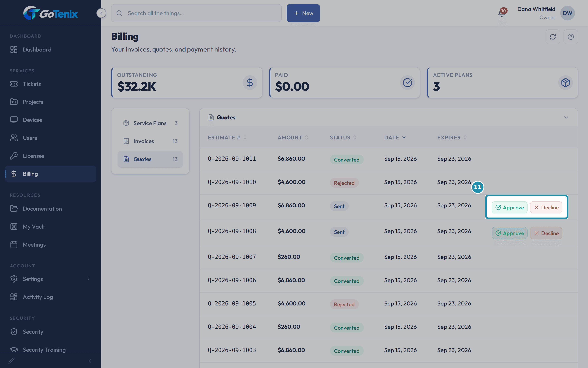Screen dimensions: 588x368
Task: Collapse the sidebar with the chevron button
Action: 101,13
